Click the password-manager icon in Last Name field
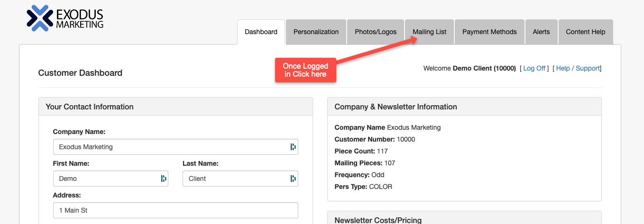 click(x=293, y=179)
